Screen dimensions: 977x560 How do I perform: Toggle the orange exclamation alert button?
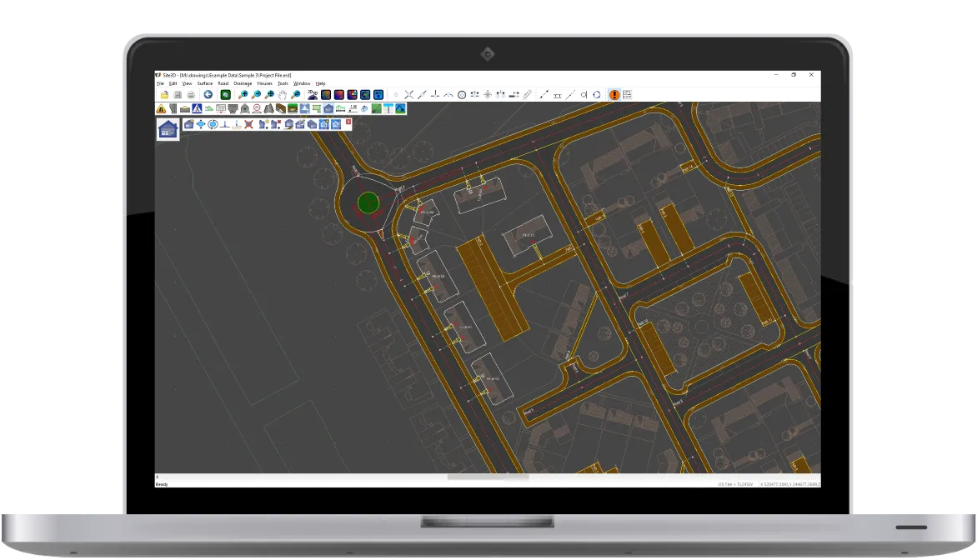(614, 95)
